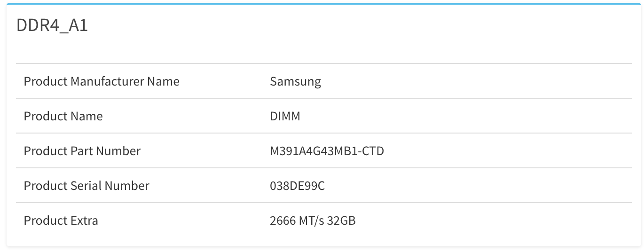
Task: Click the word Manufacturer in first row
Action: [x=107, y=81]
